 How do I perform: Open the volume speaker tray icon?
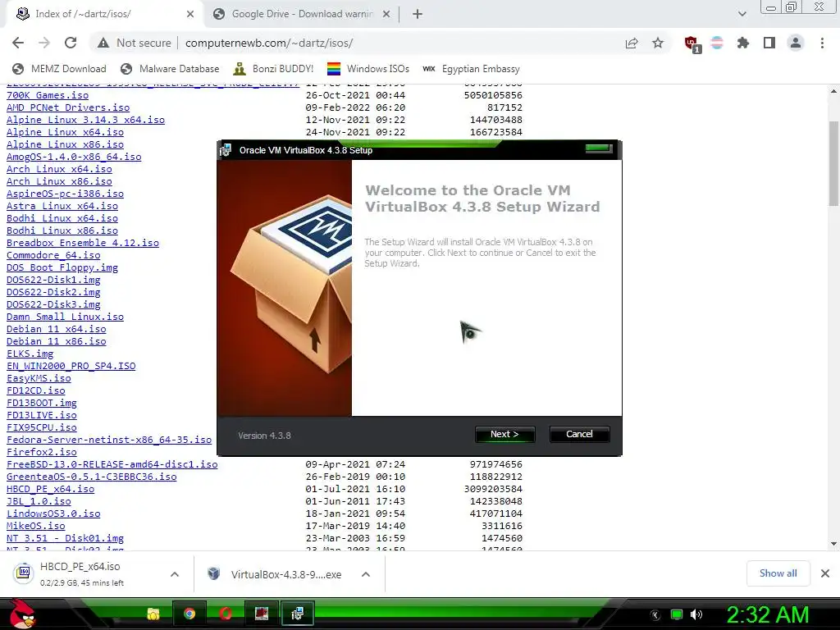(696, 614)
